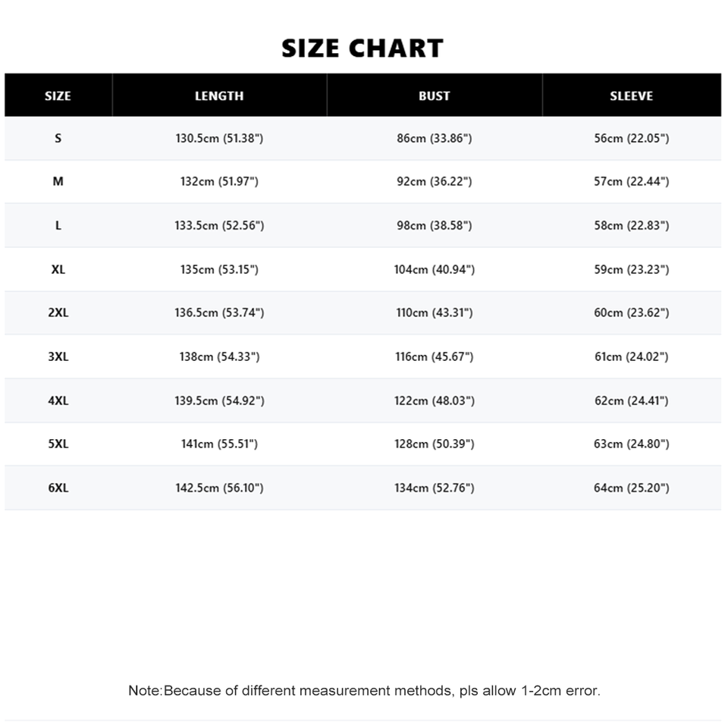Click the measurement error note text
The height and width of the screenshot is (728, 728).
pyautogui.click(x=364, y=690)
